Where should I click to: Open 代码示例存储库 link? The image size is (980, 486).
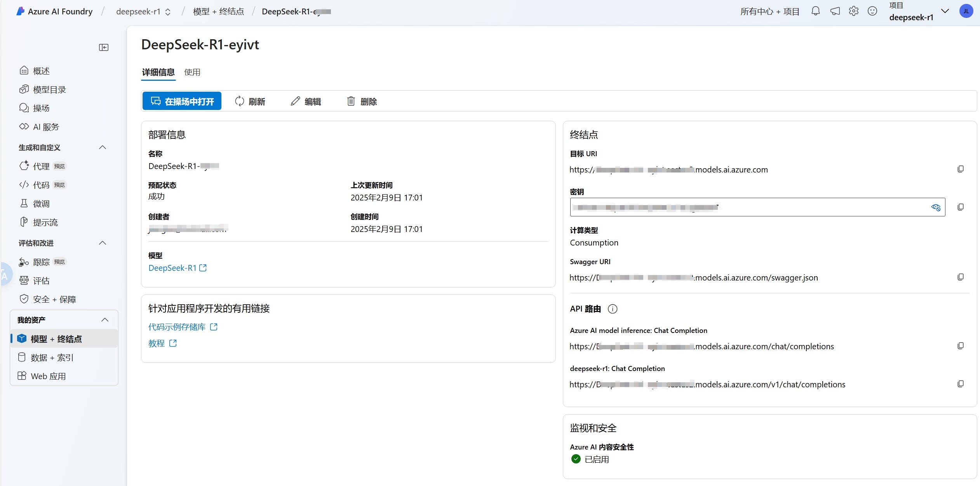[183, 327]
